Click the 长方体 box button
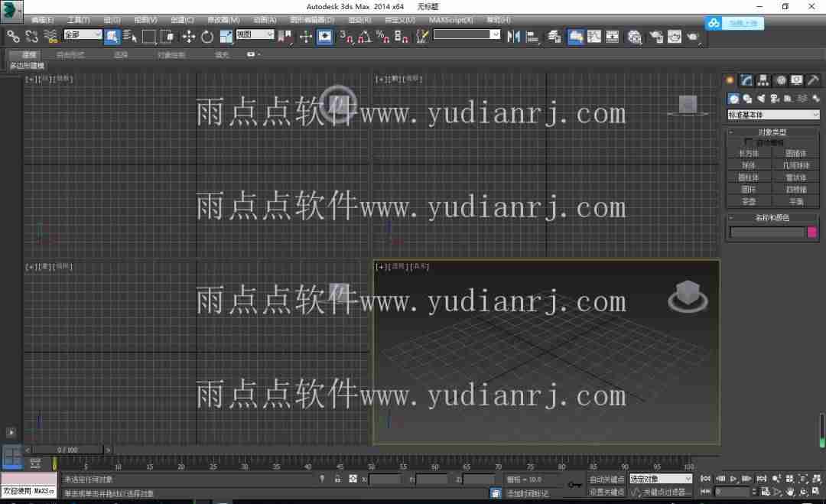The width and height of the screenshot is (826, 504). (x=749, y=153)
